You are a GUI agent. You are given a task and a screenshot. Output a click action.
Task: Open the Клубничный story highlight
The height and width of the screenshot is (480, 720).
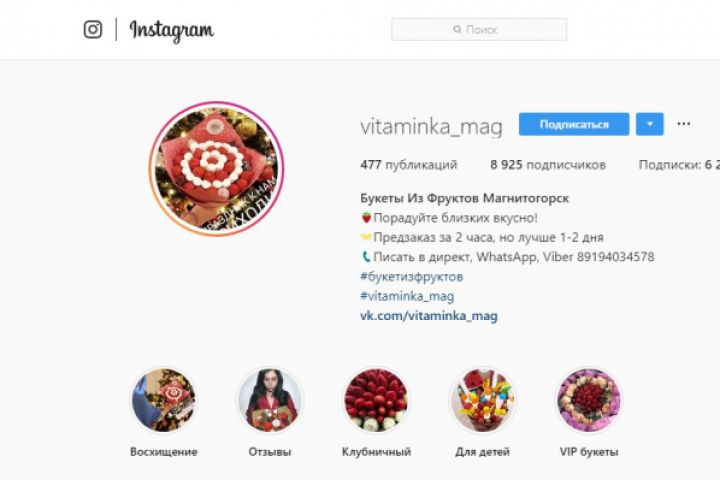point(376,400)
